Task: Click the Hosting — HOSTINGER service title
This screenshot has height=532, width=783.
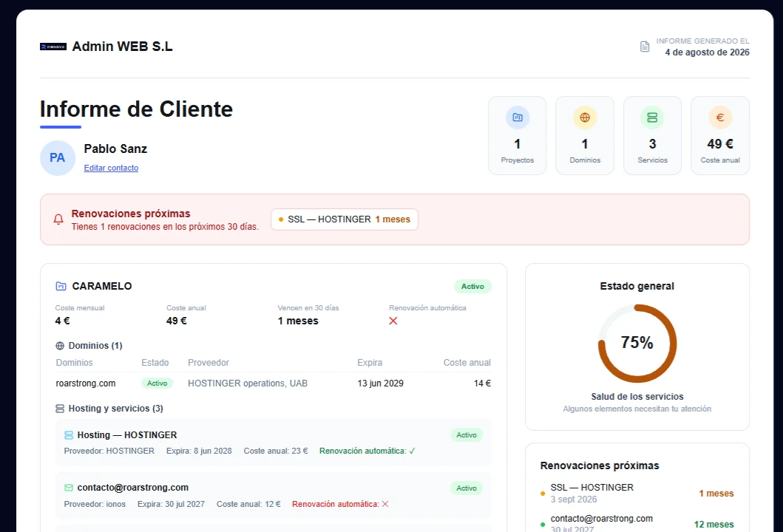Action: coord(127,435)
